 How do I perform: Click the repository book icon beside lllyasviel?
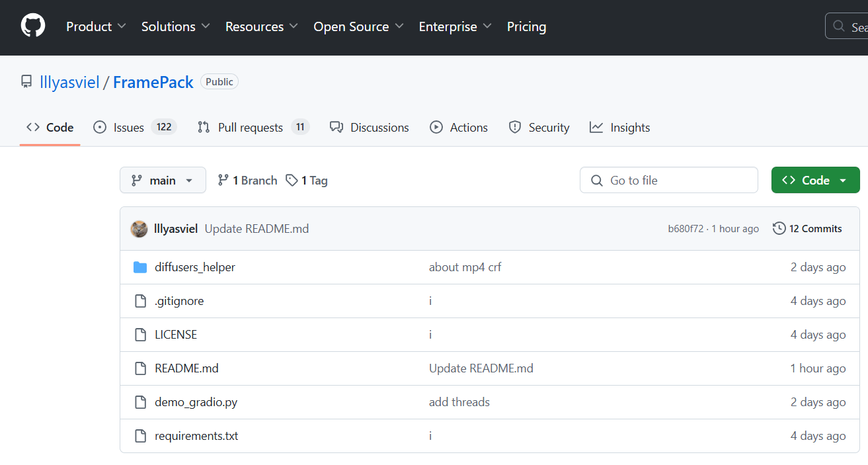point(26,82)
